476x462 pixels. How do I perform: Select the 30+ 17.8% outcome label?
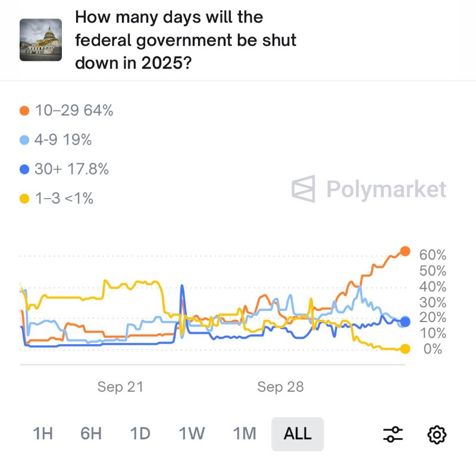71,170
